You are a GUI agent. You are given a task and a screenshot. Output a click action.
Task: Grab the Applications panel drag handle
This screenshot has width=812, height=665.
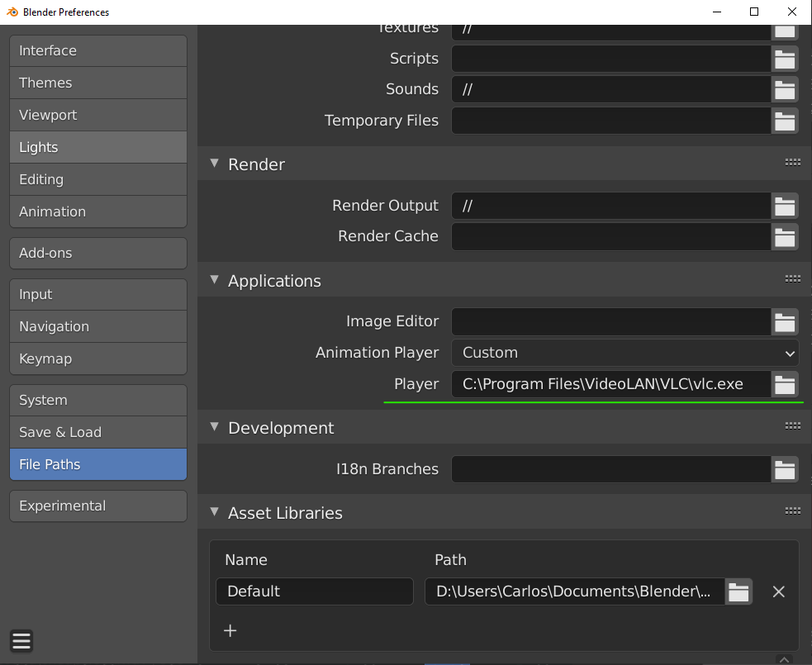point(792,279)
